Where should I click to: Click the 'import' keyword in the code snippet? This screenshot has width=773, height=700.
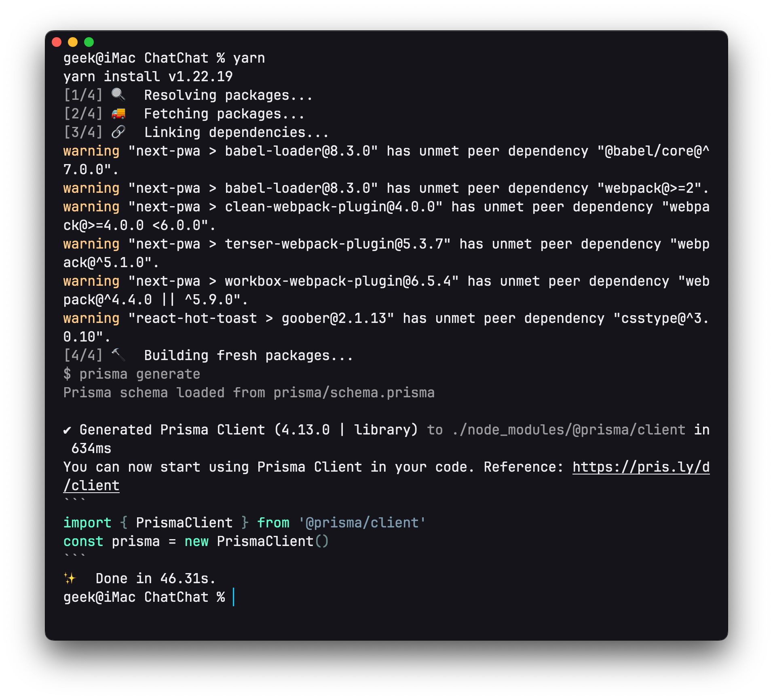click(87, 523)
